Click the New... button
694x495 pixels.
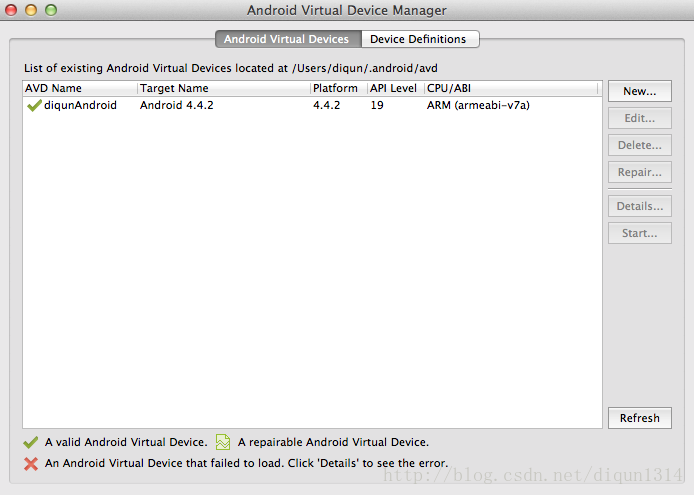pyautogui.click(x=640, y=91)
